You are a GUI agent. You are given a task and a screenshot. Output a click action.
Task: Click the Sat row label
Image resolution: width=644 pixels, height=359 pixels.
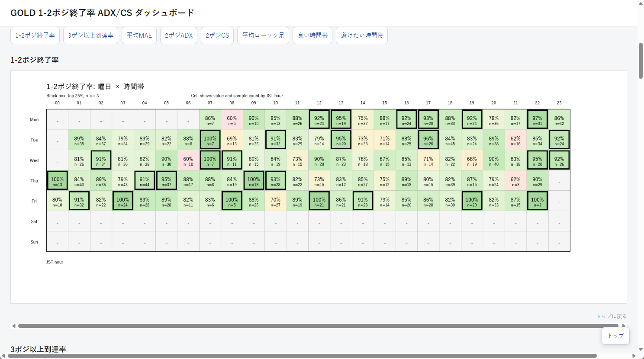34,221
